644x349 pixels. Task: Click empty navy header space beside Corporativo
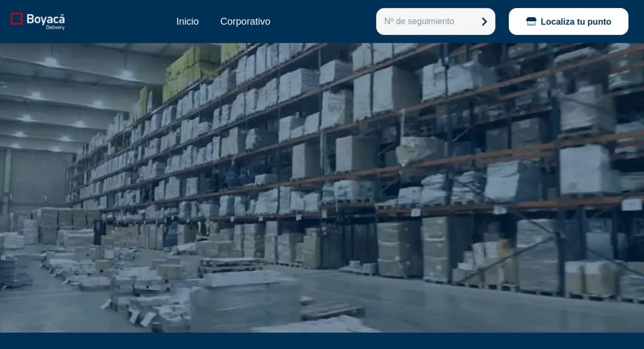pyautogui.click(x=322, y=21)
